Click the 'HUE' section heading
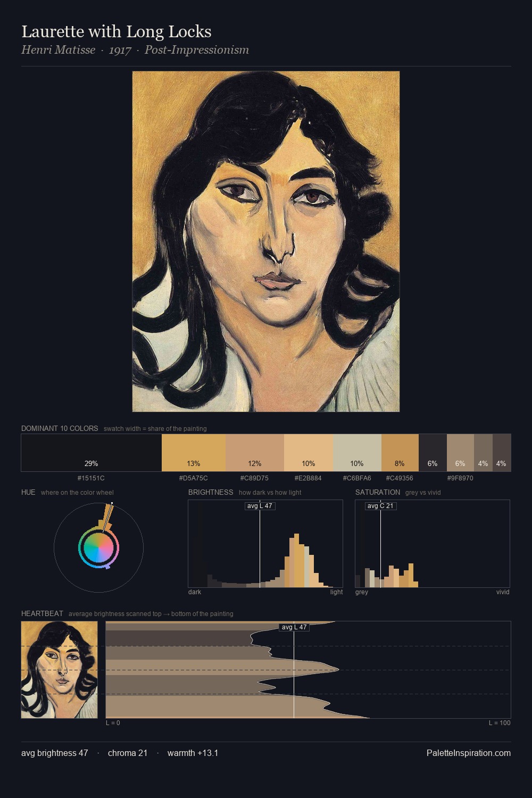The height and width of the screenshot is (798, 532). (28, 492)
